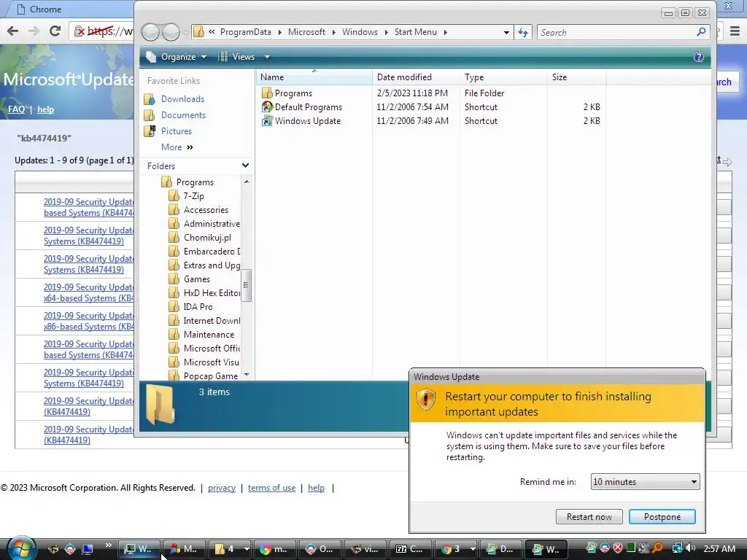Click the Type column header

(x=503, y=77)
